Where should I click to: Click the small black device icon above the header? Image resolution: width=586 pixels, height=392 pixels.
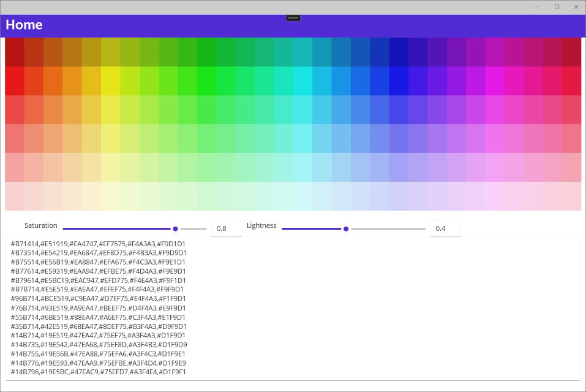click(x=293, y=18)
